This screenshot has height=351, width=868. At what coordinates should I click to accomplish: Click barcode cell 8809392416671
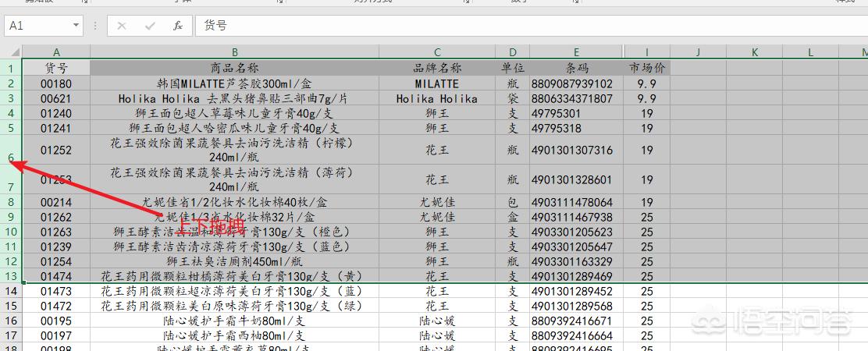click(576, 321)
